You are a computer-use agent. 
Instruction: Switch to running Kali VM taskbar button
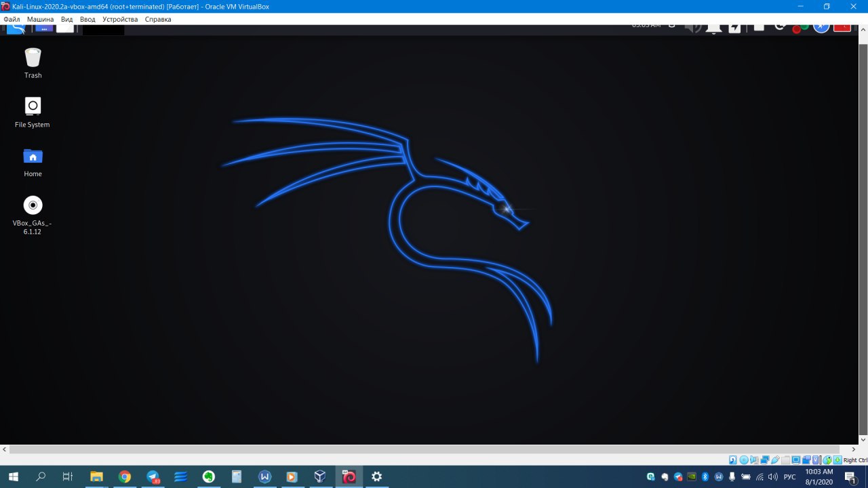tap(349, 477)
